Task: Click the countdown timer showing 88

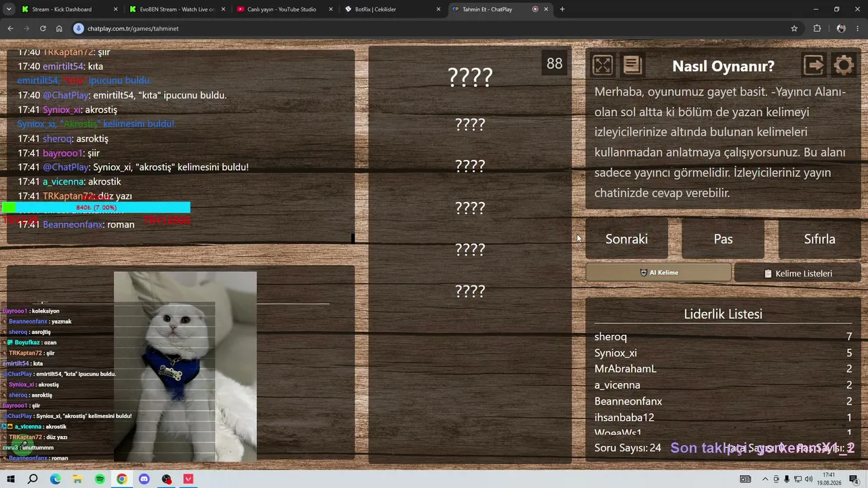Action: coord(555,64)
